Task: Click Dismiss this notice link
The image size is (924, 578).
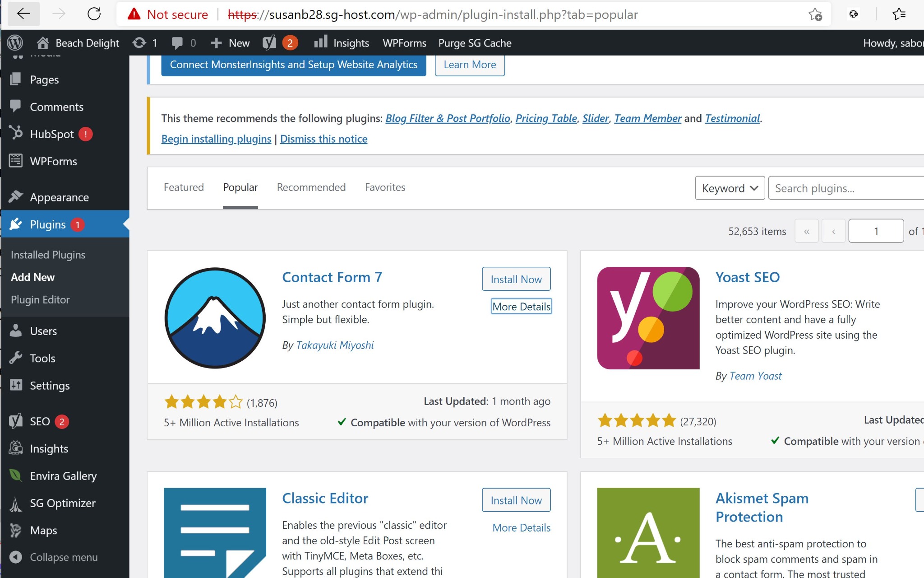Action: (x=323, y=138)
